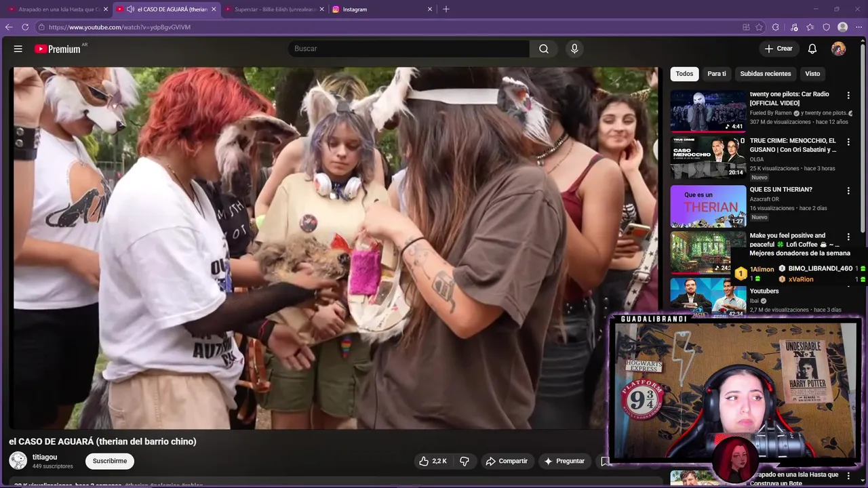Click the Caso Menocchio video thumbnail
Viewport: 868px width, 488px height.
[x=708, y=157]
